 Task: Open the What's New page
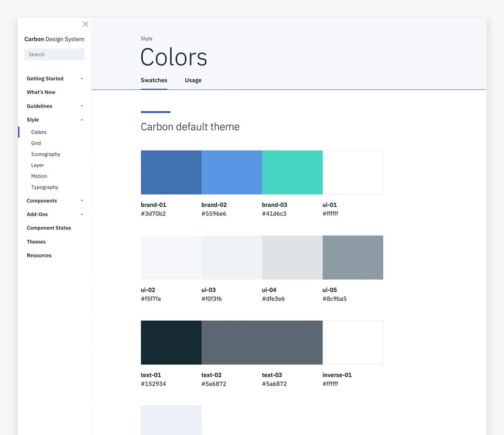[41, 92]
